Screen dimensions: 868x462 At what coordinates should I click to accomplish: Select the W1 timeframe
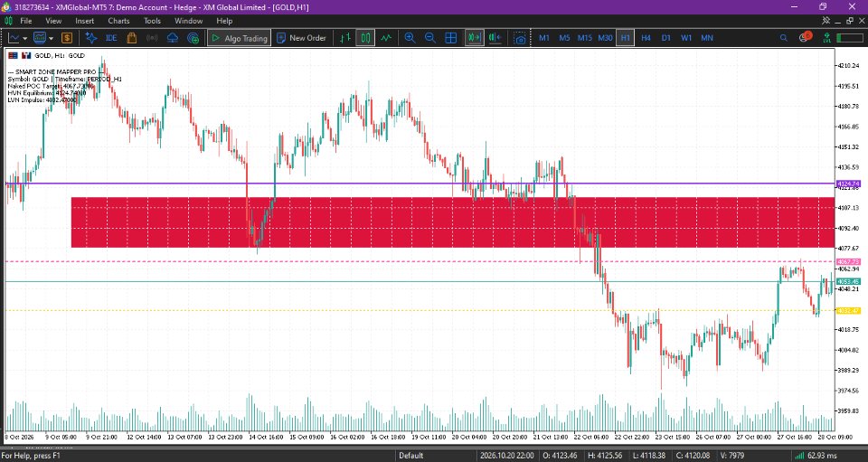(x=686, y=38)
